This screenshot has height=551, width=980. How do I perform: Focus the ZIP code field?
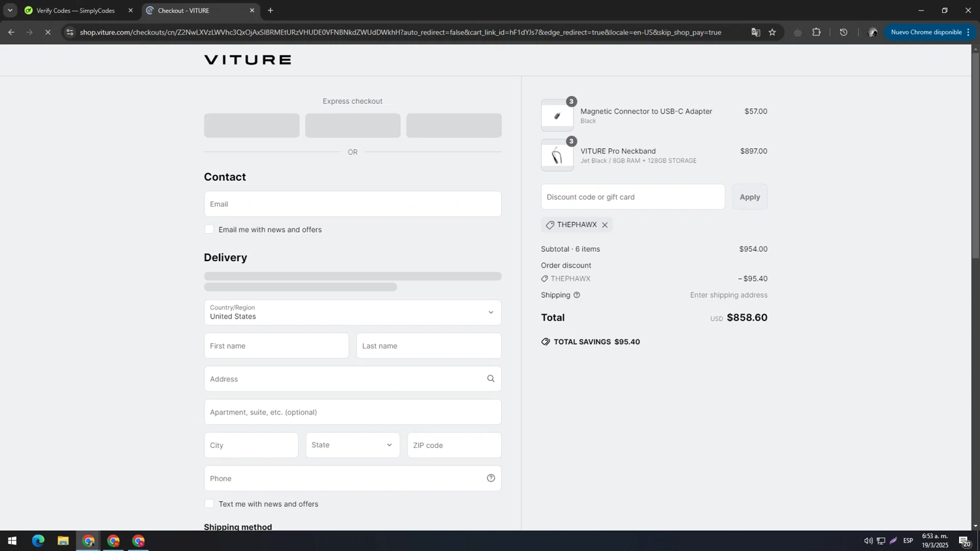454,445
